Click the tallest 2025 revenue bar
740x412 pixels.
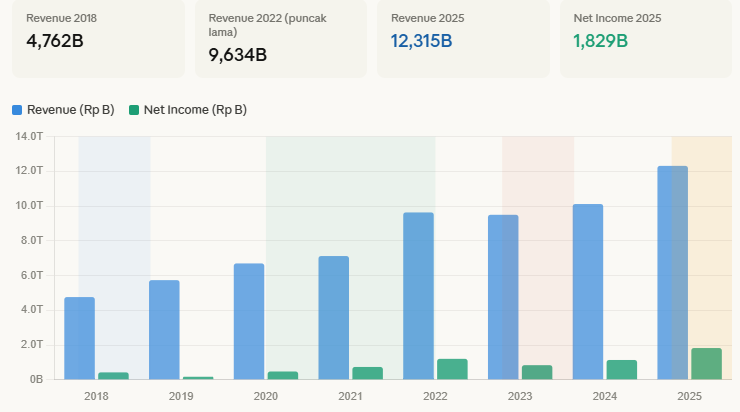tap(672, 273)
